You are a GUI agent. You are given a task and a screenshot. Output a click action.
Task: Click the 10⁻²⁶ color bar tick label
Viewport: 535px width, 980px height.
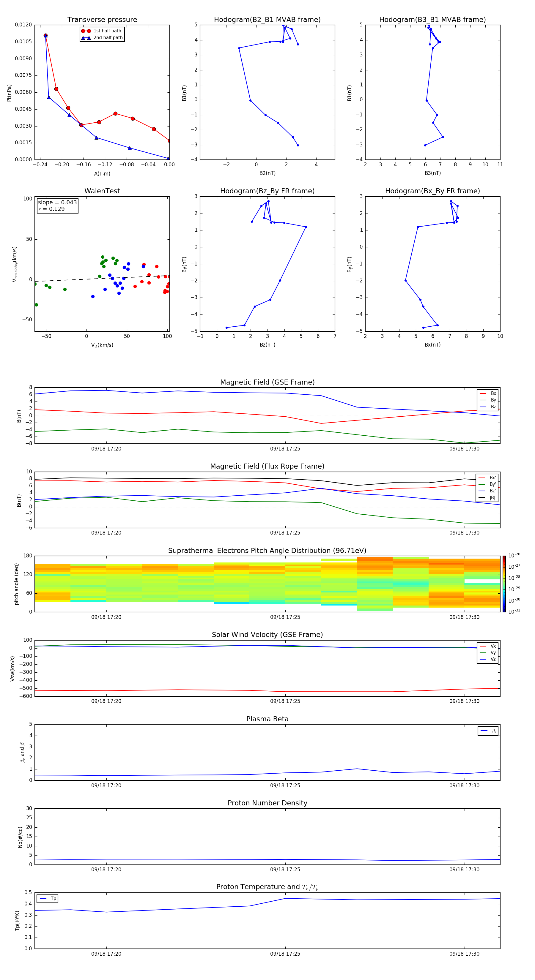[x=514, y=556]
